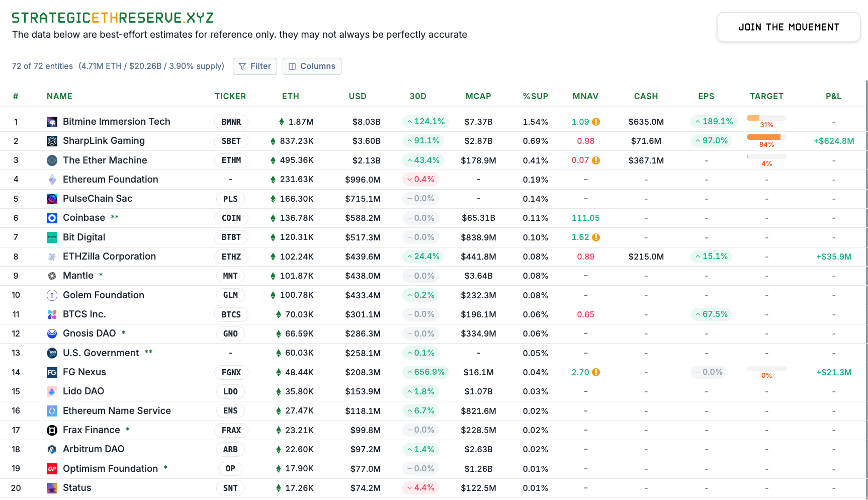This screenshot has width=868, height=500.
Task: Click the ETHZ ticker badge
Action: tap(231, 257)
